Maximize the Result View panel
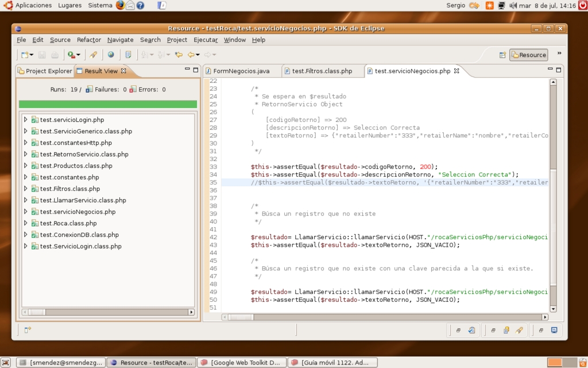 tap(195, 70)
